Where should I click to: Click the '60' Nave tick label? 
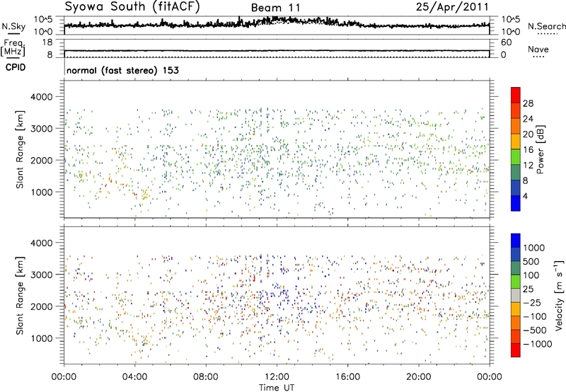point(506,42)
